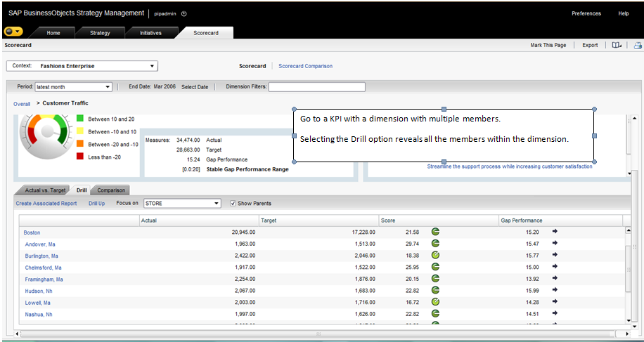Click the Target column header

click(319, 221)
